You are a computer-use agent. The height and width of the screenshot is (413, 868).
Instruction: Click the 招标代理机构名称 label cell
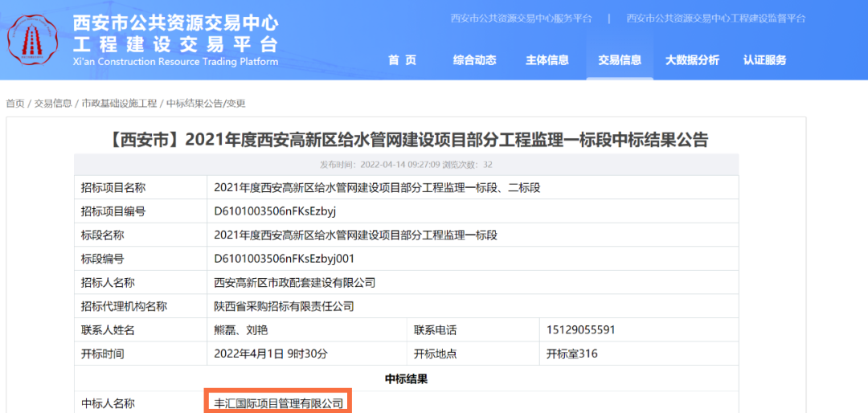coord(141,306)
